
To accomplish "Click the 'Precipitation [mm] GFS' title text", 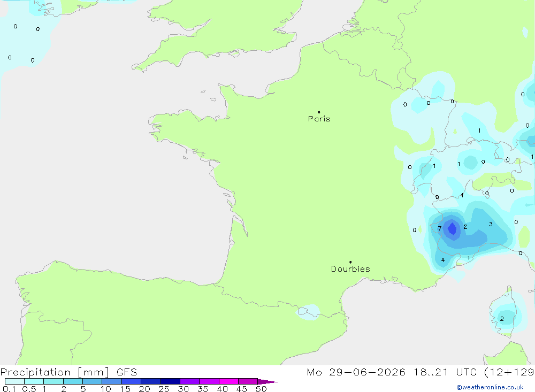I will pyautogui.click(x=68, y=372).
